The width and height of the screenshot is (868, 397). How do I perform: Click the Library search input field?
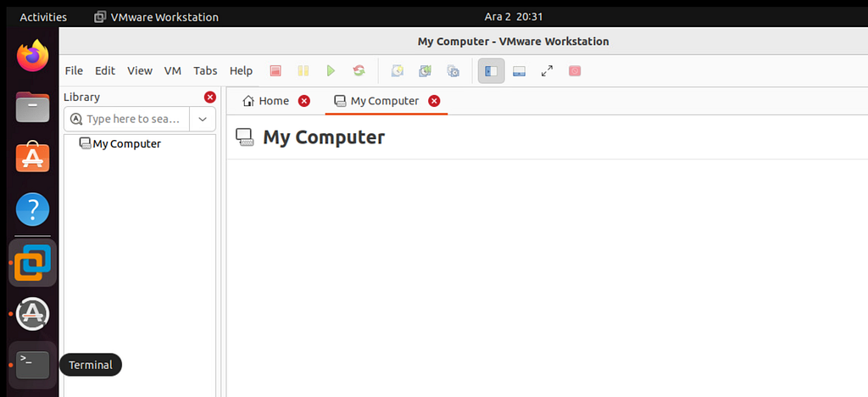(127, 119)
